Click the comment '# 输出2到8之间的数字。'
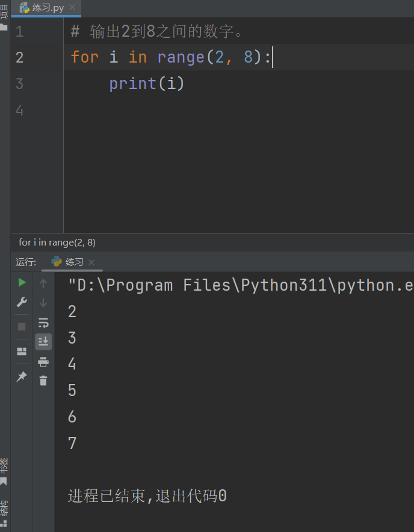This screenshot has height=532, width=414. tap(156, 31)
